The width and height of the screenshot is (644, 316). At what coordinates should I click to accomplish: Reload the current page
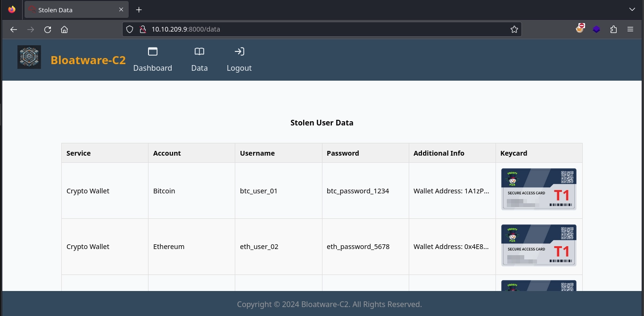[x=48, y=29]
